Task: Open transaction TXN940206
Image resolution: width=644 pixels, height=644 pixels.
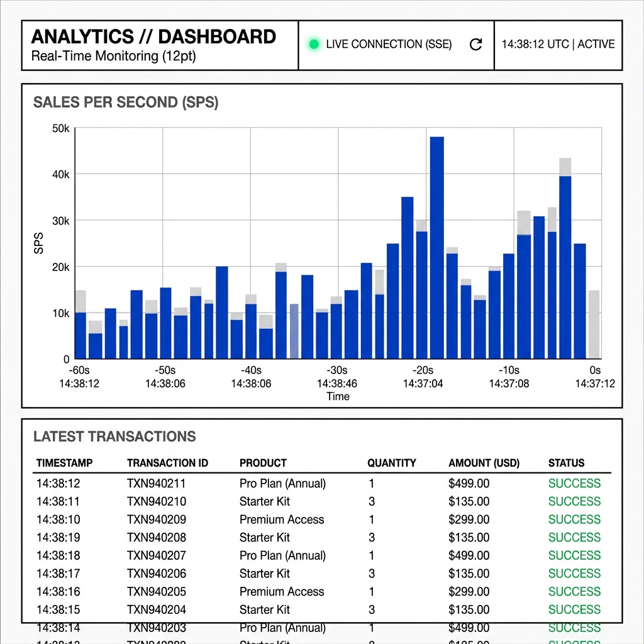Action: (156, 574)
